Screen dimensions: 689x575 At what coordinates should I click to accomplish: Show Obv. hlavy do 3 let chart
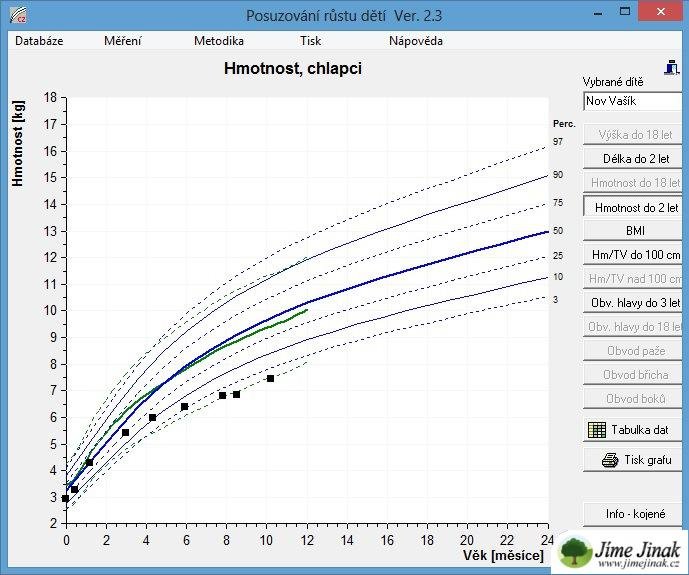click(635, 303)
